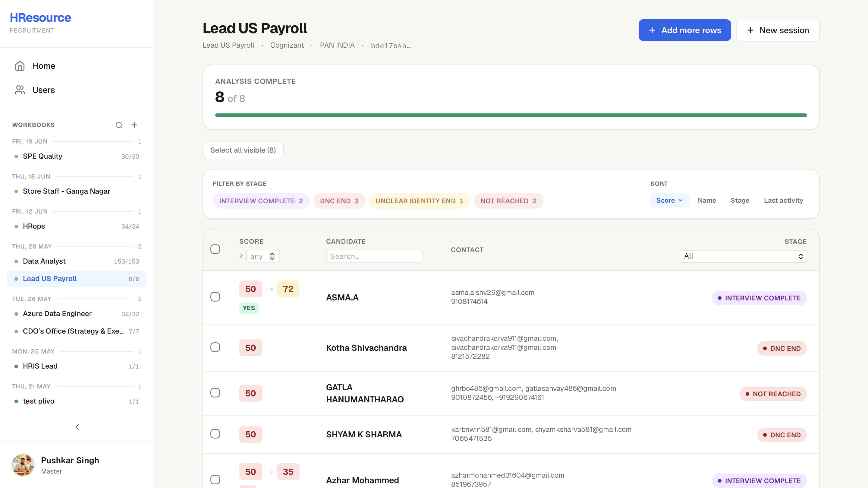Open the Stage All dropdown
The height and width of the screenshot is (488, 868).
743,256
